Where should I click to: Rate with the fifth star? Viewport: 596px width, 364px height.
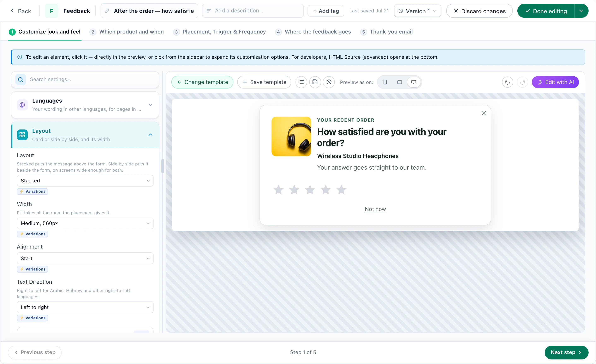[x=341, y=190]
